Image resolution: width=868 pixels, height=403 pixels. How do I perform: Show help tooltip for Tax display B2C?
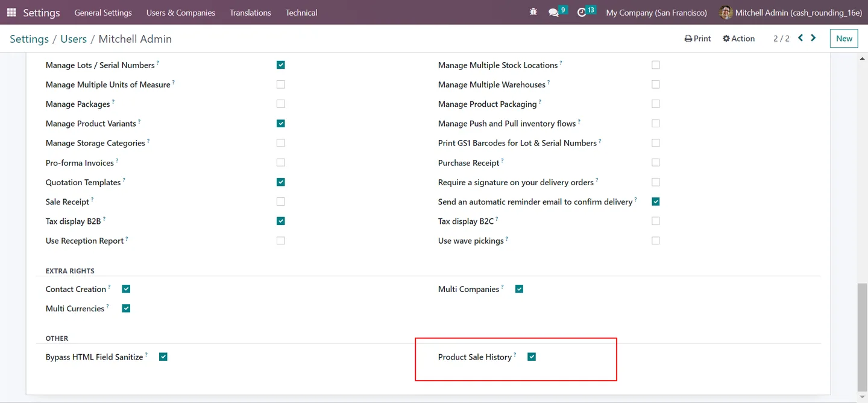click(497, 219)
